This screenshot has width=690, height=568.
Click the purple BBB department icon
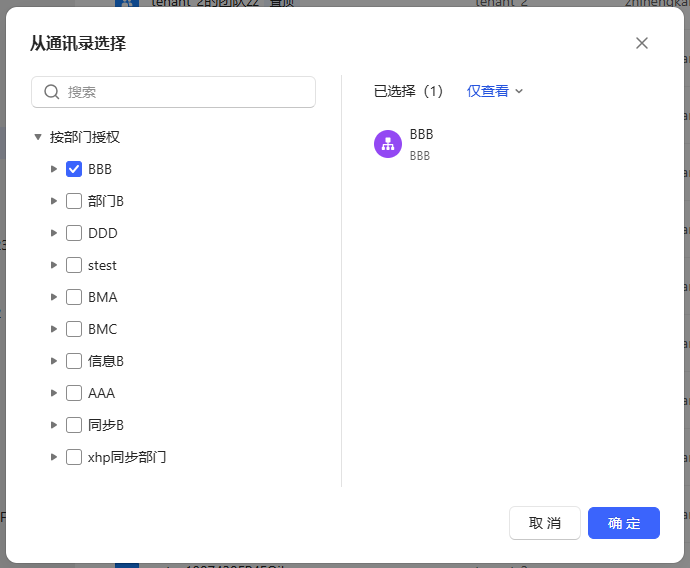click(388, 144)
